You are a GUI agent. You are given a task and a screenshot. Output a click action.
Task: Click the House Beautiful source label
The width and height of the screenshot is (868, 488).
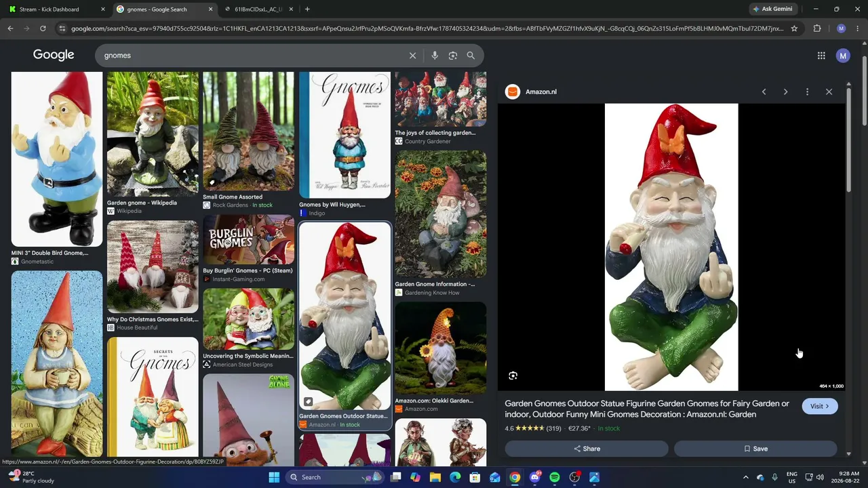137,328
